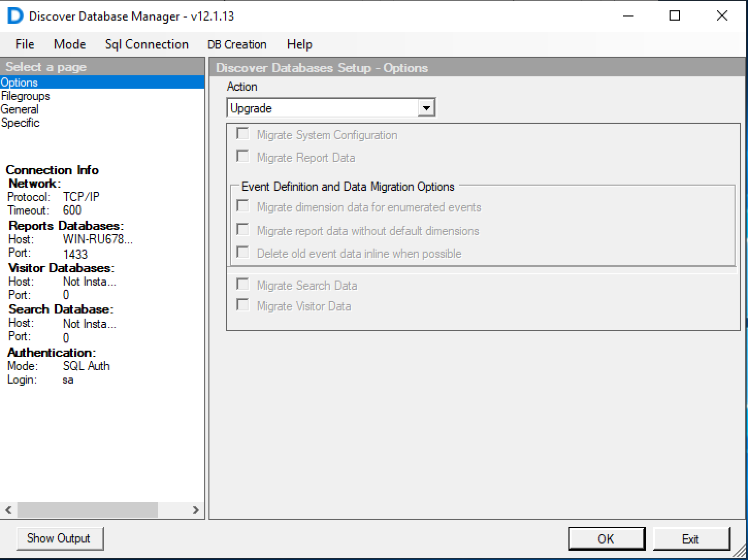Click the sidebar scroll right arrow
The image size is (748, 560).
(x=196, y=510)
